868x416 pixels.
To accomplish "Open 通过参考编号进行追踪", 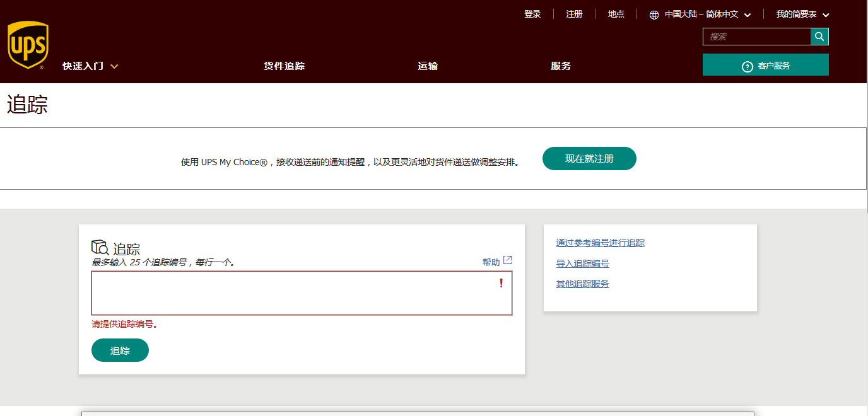I will 599,242.
